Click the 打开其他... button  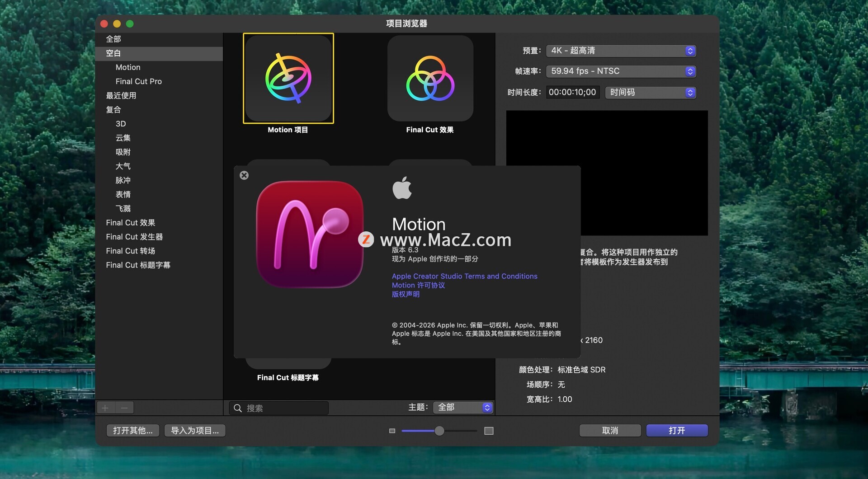[133, 431]
